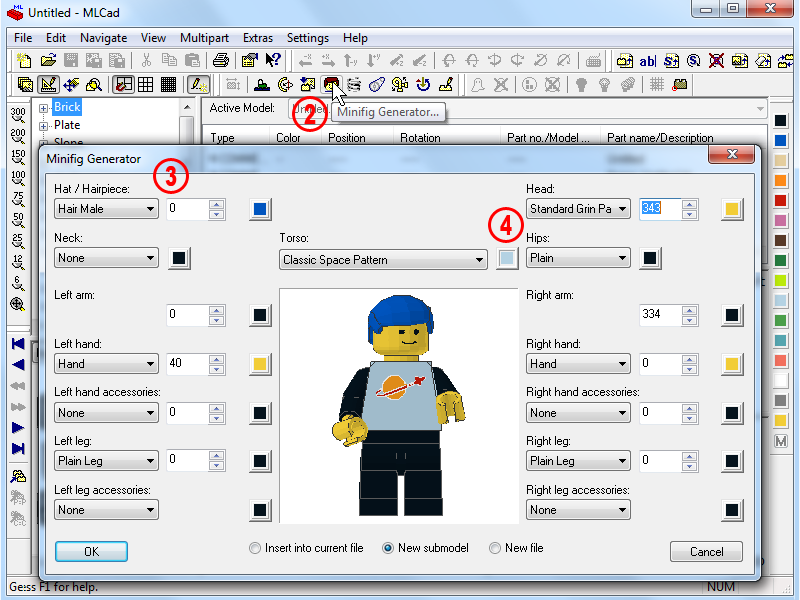Jump to last step with navigation arrow
800x600 pixels.
pyautogui.click(x=18, y=448)
